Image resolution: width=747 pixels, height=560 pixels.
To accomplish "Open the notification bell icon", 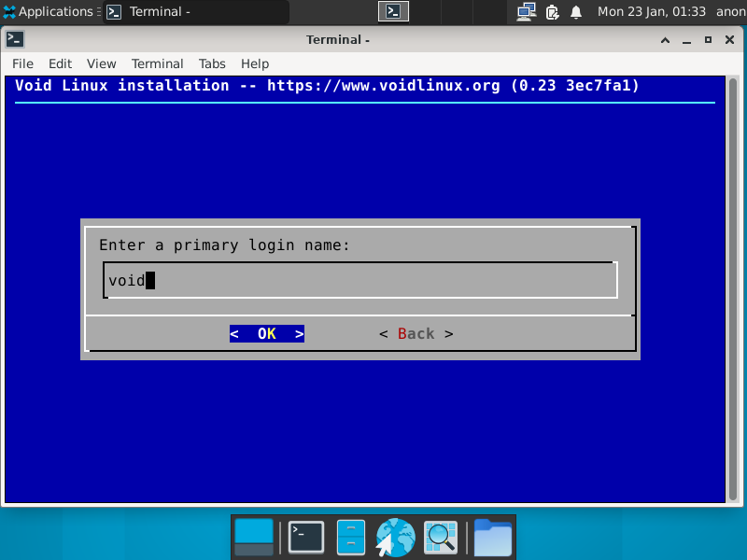I will (x=576, y=11).
